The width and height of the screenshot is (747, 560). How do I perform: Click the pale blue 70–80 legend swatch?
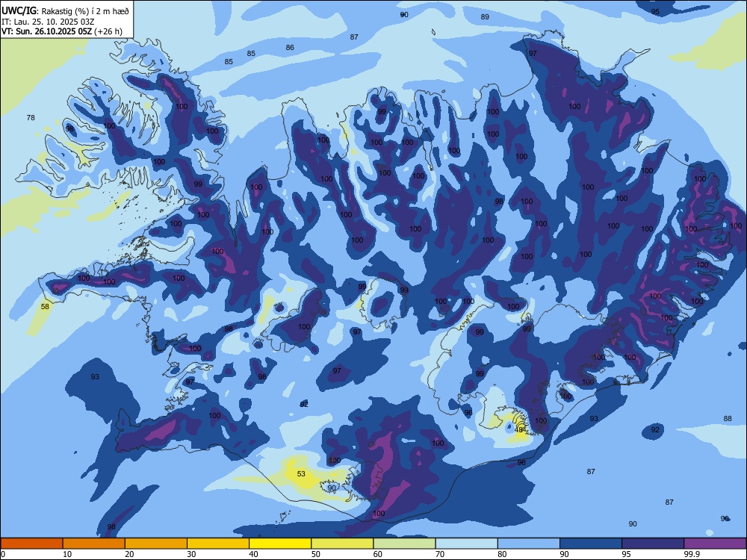pyautogui.click(x=467, y=544)
